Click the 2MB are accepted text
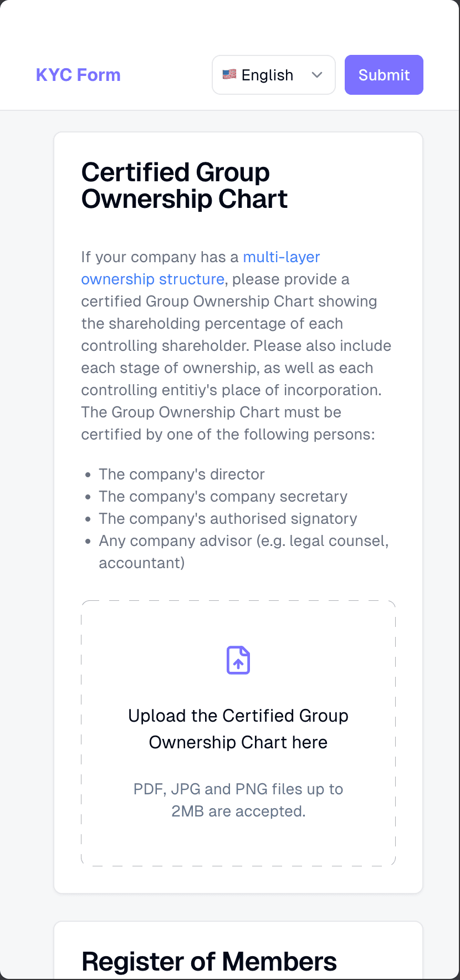Image resolution: width=460 pixels, height=980 pixels. click(238, 811)
